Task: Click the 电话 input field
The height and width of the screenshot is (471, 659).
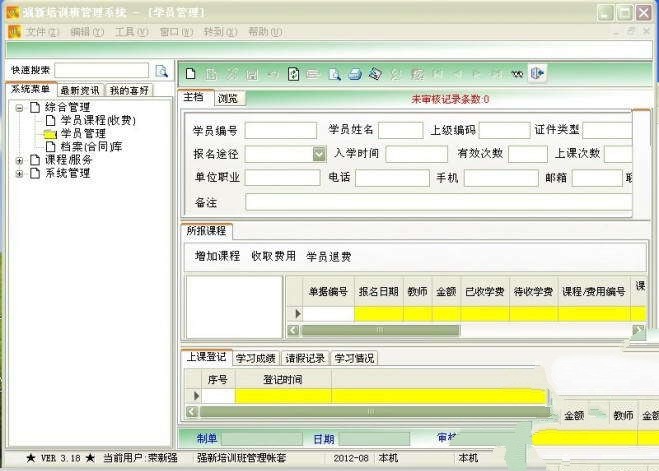Action: point(392,178)
